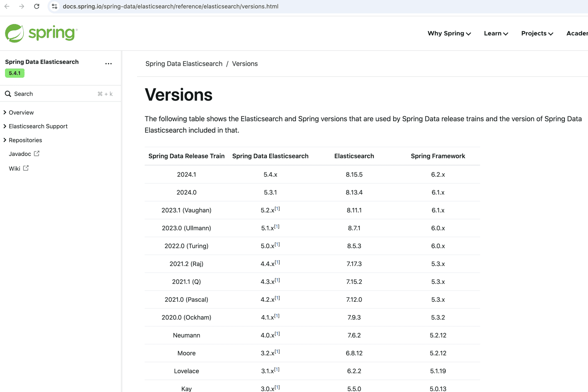Click the 6.2.x Spring Framework cell
588x392 pixels.
coord(438,175)
